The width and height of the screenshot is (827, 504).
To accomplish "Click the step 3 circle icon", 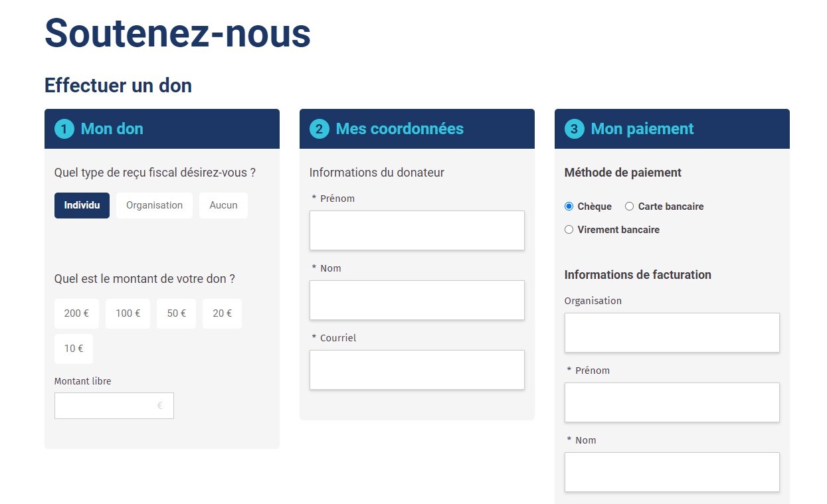I will pos(574,129).
